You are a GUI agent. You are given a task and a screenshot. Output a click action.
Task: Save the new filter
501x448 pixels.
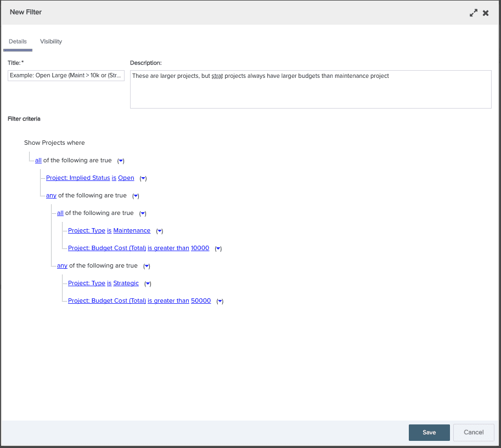(429, 432)
